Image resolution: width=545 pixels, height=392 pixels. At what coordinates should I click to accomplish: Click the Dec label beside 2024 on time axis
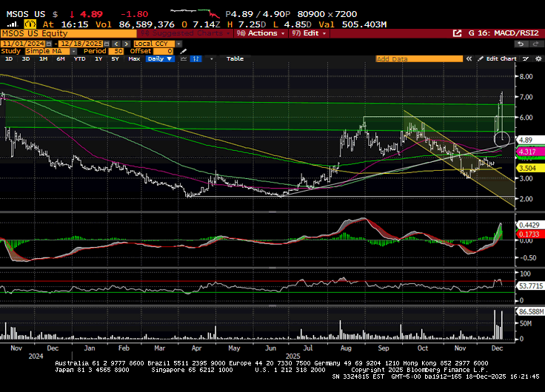53,348
